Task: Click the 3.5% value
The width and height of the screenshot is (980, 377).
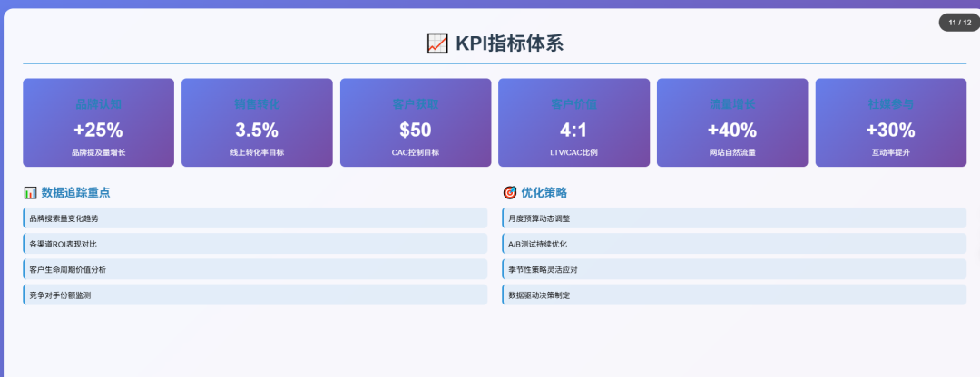Action: 257,130
